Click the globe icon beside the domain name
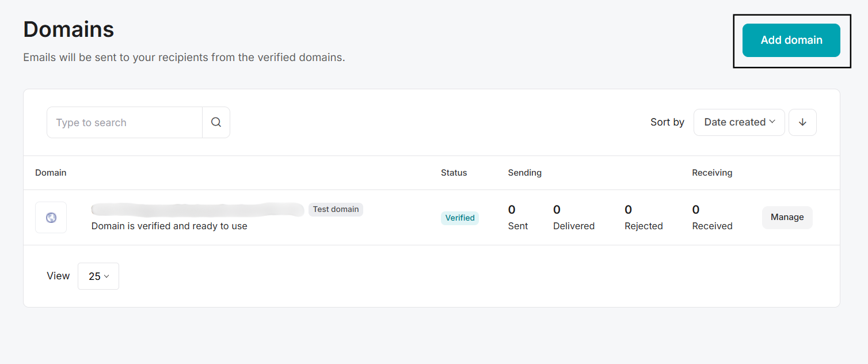 51,217
